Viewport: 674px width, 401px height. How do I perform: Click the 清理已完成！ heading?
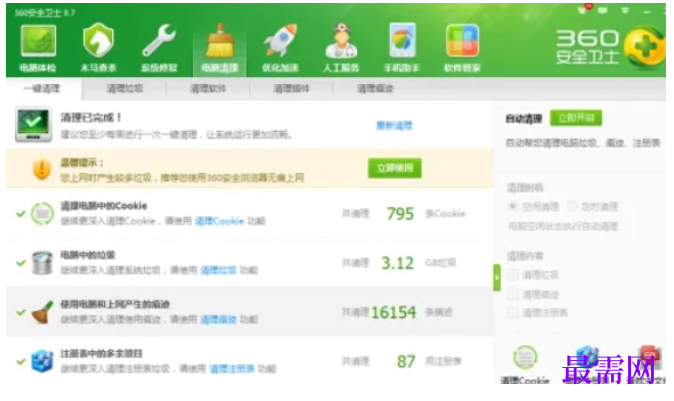[91, 117]
